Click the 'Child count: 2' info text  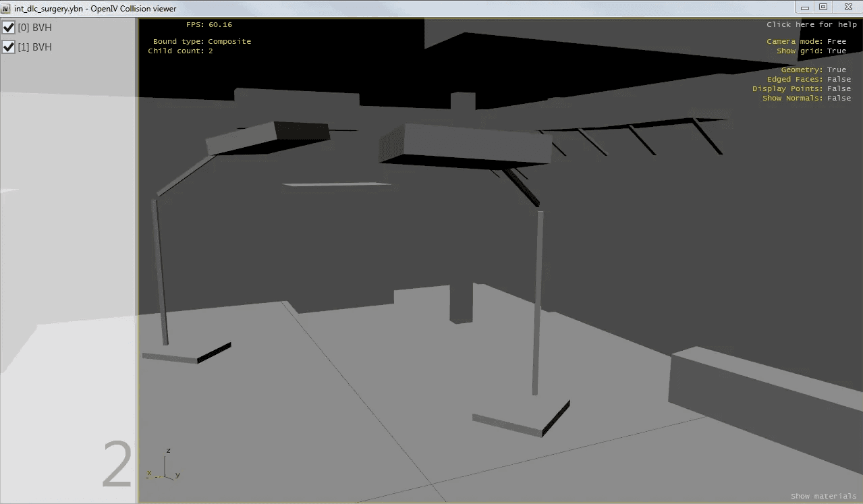pos(180,51)
